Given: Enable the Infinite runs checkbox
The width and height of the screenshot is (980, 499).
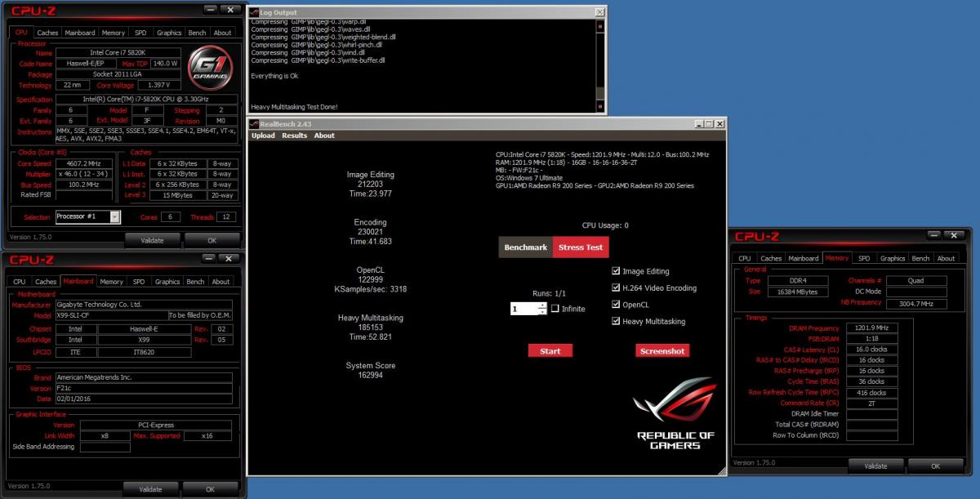Looking at the screenshot, I should [x=555, y=309].
